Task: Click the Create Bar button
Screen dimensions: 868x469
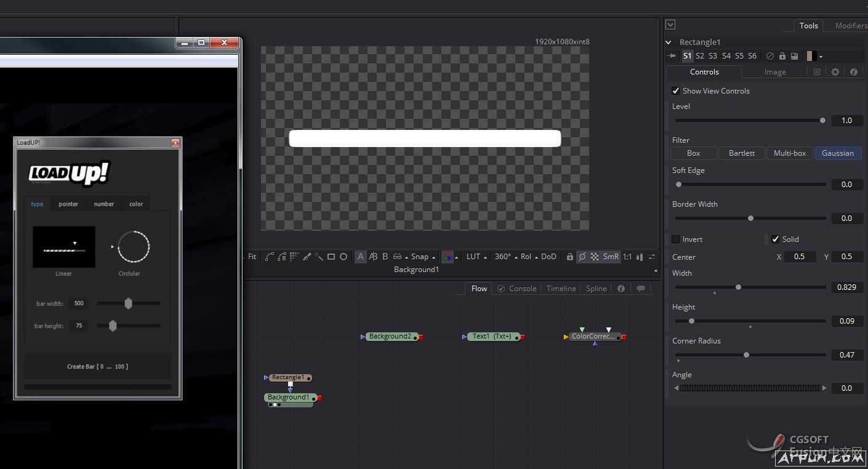Action: tap(97, 366)
